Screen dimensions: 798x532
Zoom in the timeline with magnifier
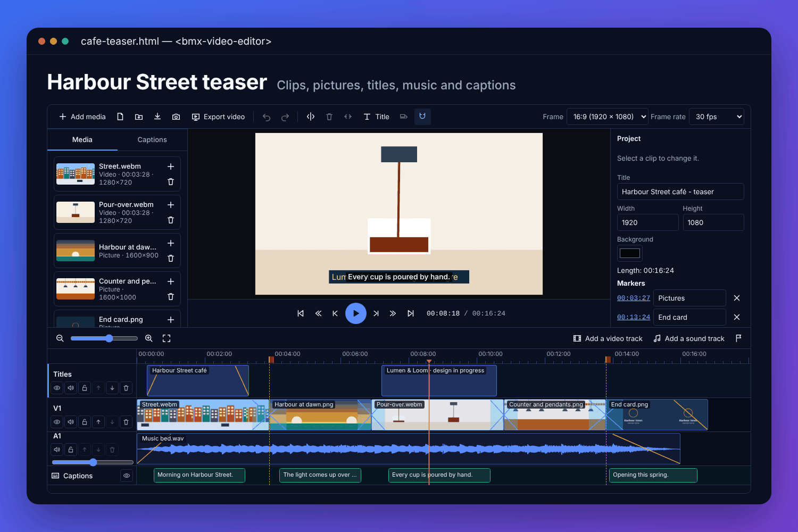click(149, 338)
